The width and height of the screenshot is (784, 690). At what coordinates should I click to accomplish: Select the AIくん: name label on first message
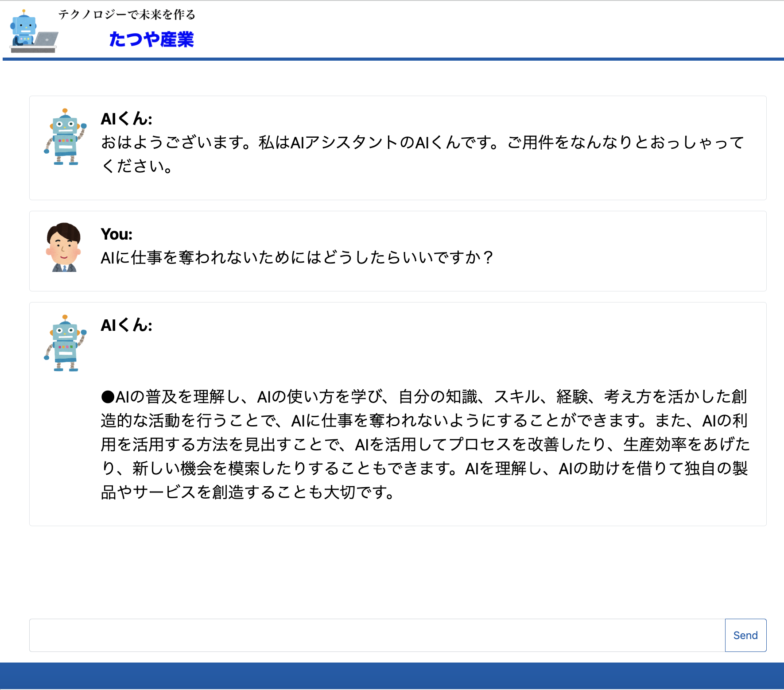click(x=127, y=119)
